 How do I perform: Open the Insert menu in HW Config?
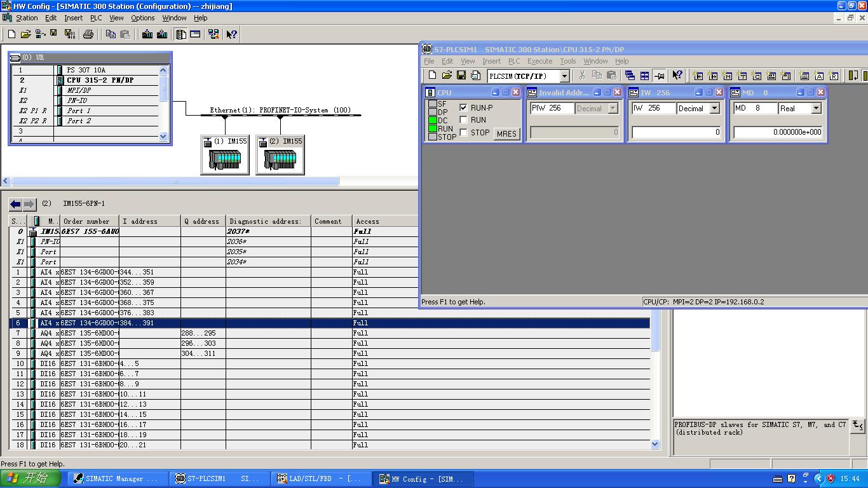click(73, 18)
